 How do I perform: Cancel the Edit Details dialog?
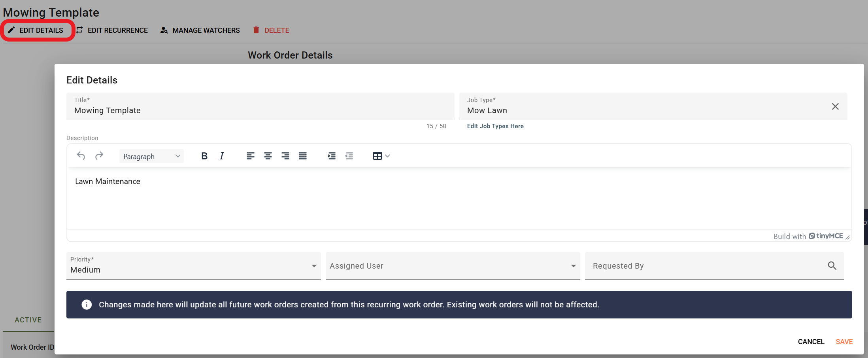pos(811,342)
